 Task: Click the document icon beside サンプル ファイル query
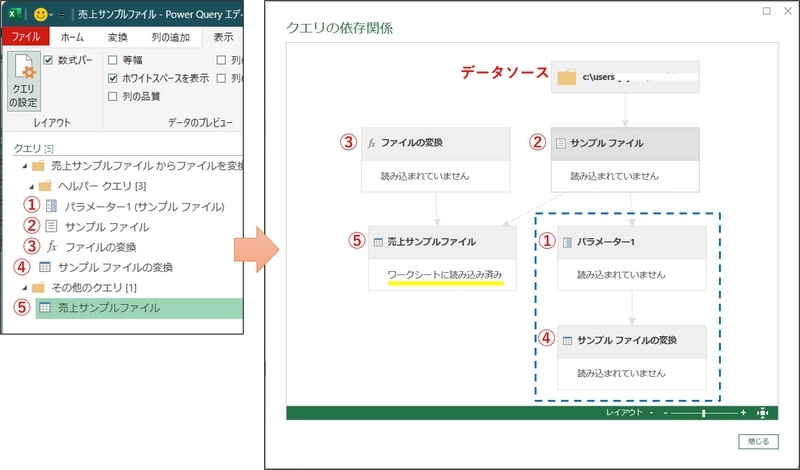(51, 226)
